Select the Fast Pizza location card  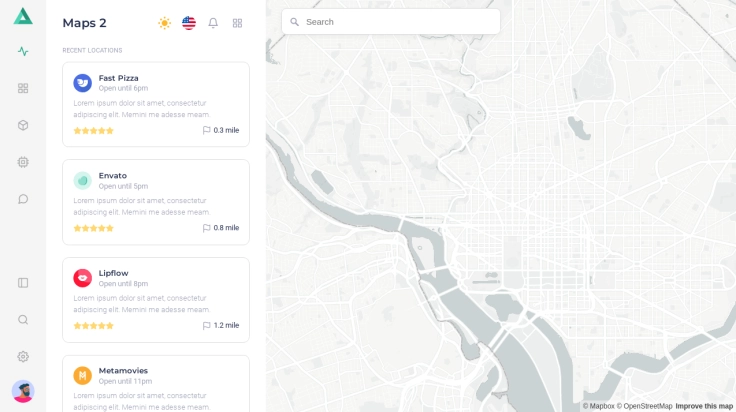[x=156, y=104]
